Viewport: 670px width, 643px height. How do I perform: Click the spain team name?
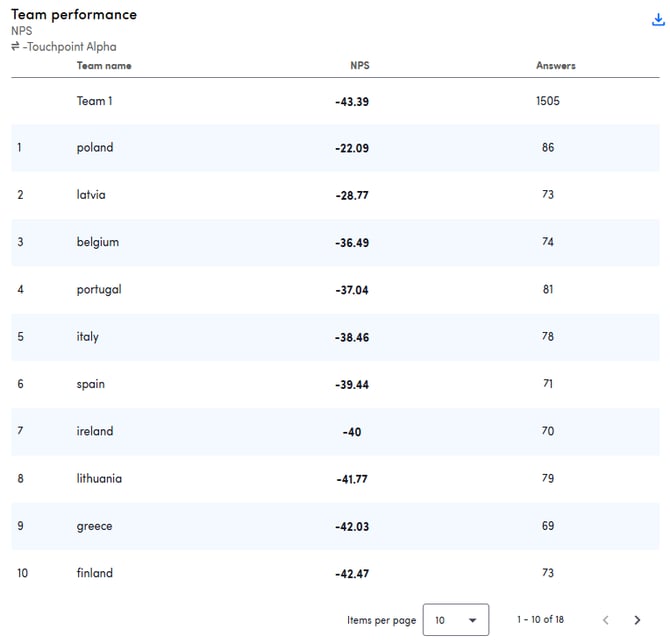coord(91,384)
